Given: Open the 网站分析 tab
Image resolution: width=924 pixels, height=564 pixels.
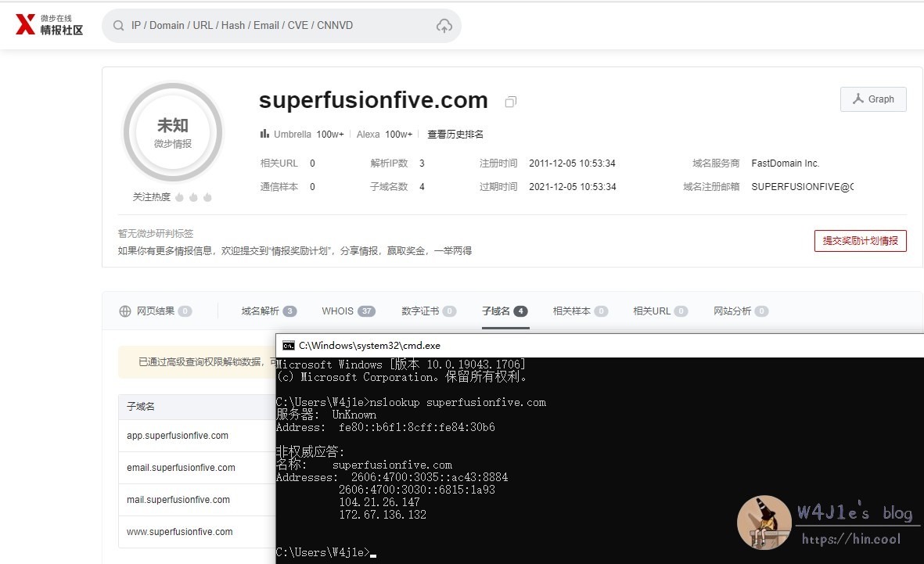Looking at the screenshot, I should click(741, 311).
